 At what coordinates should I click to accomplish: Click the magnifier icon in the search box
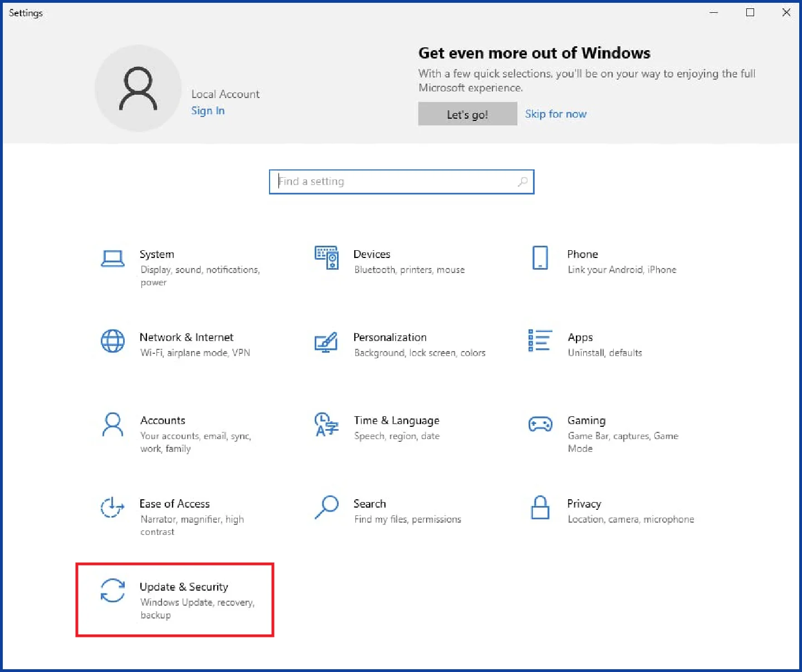522,182
